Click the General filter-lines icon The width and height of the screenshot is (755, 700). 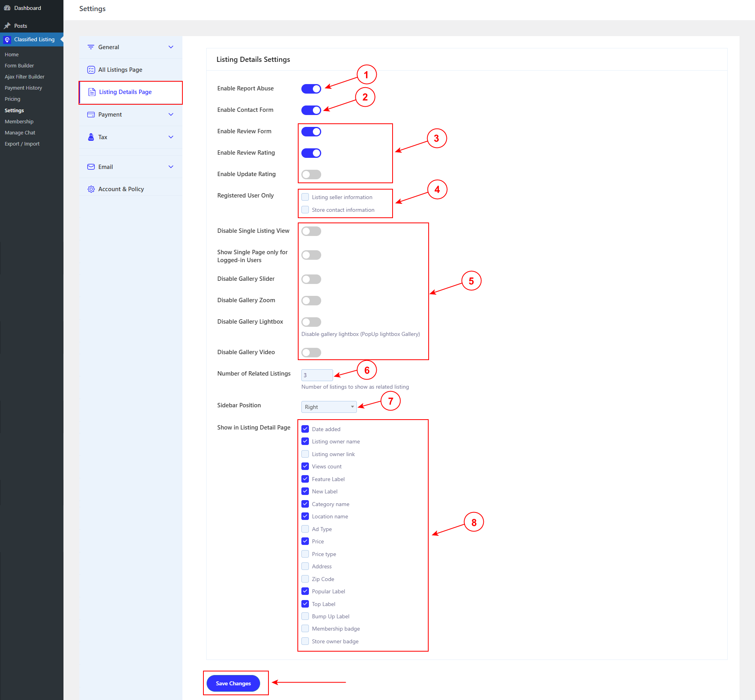[x=91, y=47]
